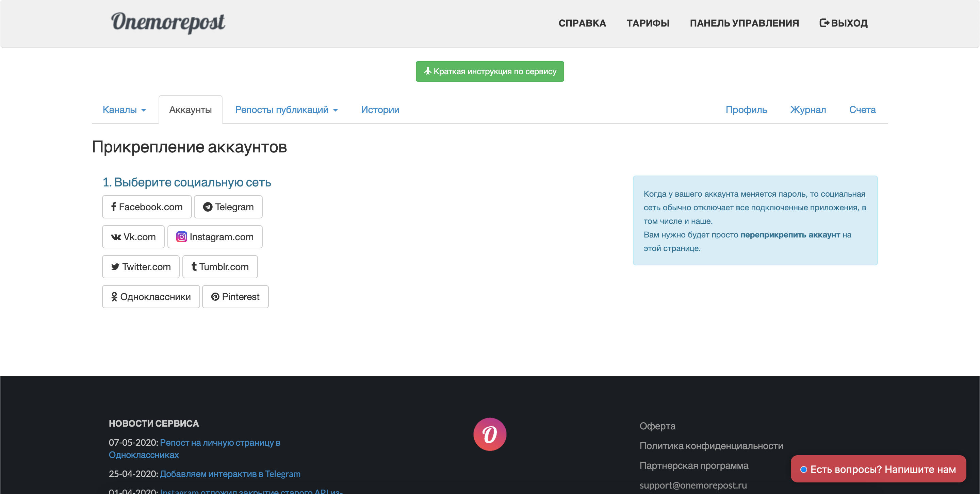This screenshot has height=494, width=980.
Task: Choose the Twitter.com network button
Action: coord(141,267)
